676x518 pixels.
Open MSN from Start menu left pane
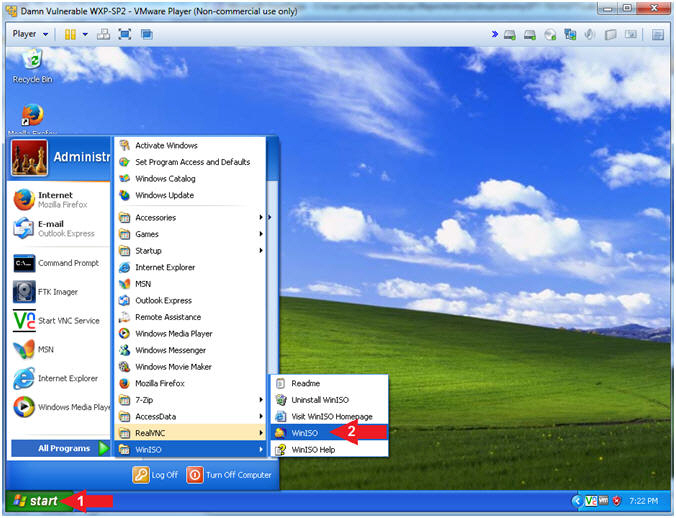[x=59, y=349]
